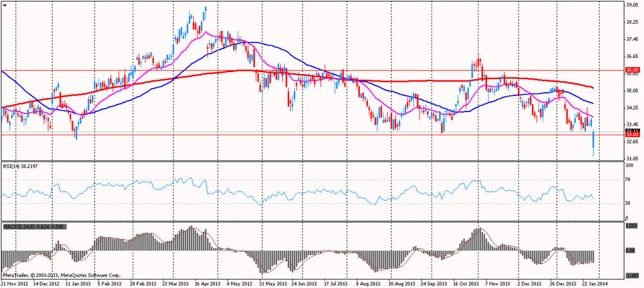Click the 36.65 price scale value
The image size is (644, 288).
pos(631,56)
